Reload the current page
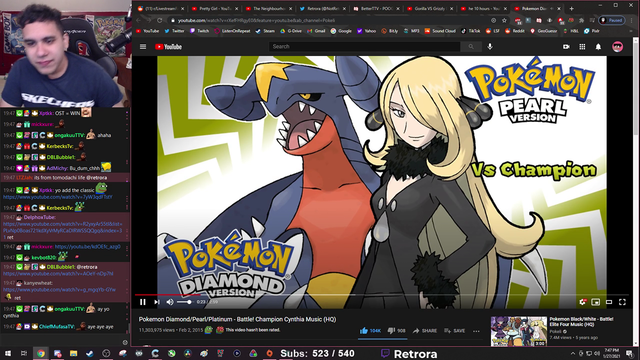This screenshot has width=640, height=360. point(160,20)
